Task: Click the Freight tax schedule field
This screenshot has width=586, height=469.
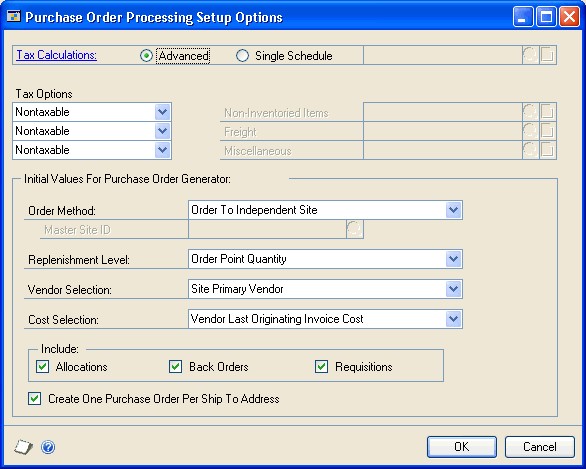Action: pyautogui.click(x=443, y=131)
